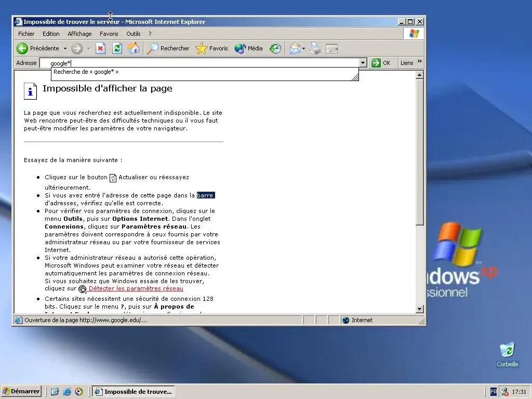
Task: Stop page loading with red X icon
Action: coord(100,48)
